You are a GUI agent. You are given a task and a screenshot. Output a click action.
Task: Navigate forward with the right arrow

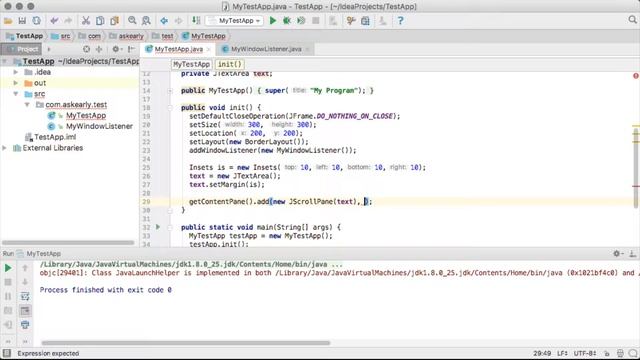(178, 20)
